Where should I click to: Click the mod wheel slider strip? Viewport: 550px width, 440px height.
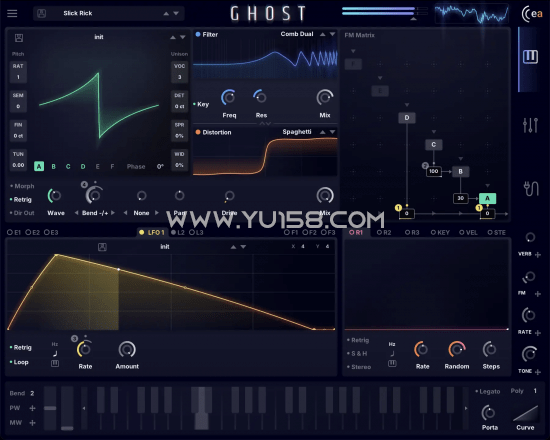coord(67,408)
